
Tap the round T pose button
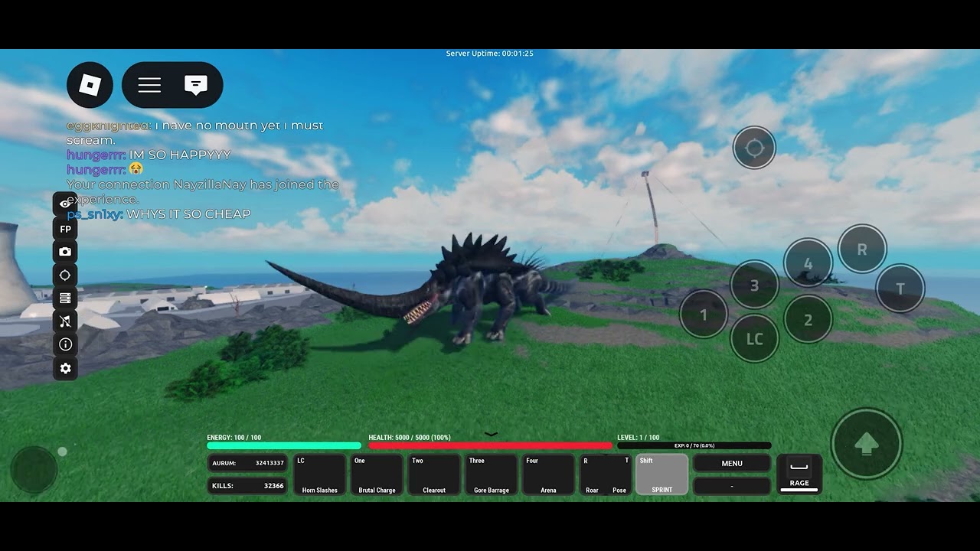[900, 289]
